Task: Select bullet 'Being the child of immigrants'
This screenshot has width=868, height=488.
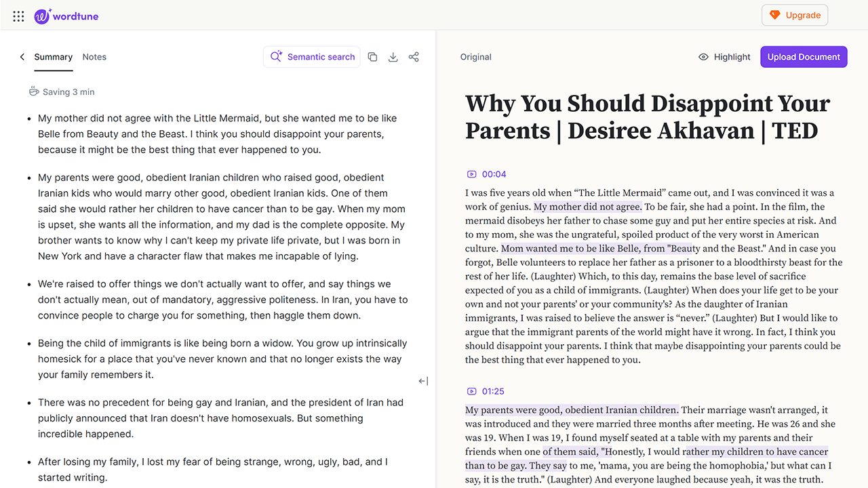Action: pyautogui.click(x=222, y=359)
